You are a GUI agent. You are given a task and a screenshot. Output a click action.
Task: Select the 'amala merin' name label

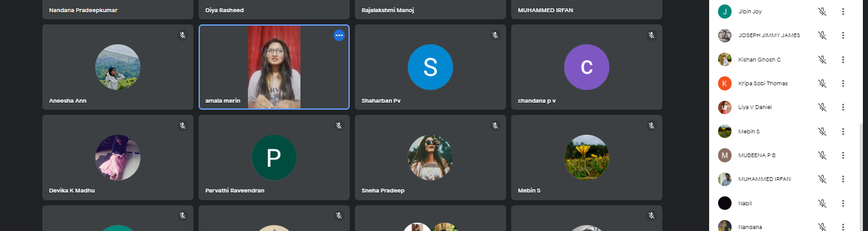tap(223, 101)
